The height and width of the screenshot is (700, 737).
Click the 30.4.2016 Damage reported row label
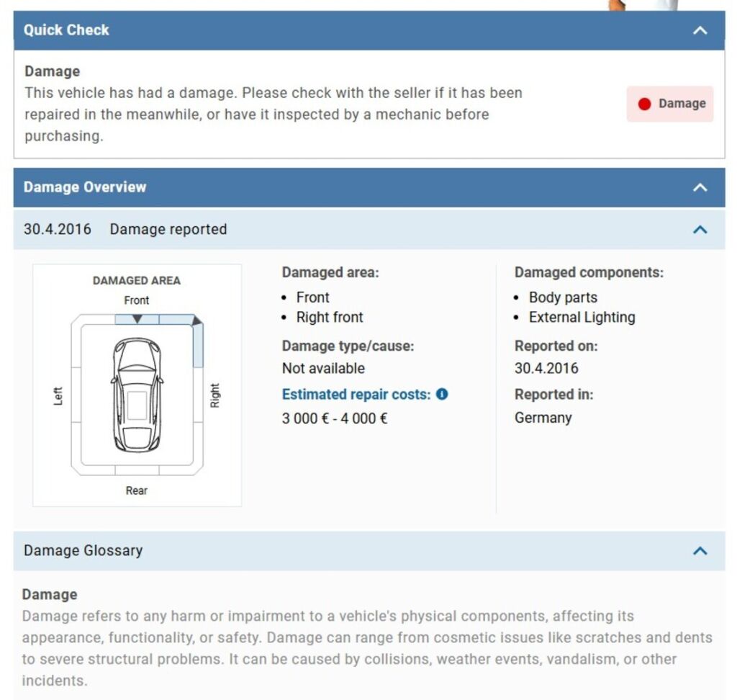click(x=125, y=230)
